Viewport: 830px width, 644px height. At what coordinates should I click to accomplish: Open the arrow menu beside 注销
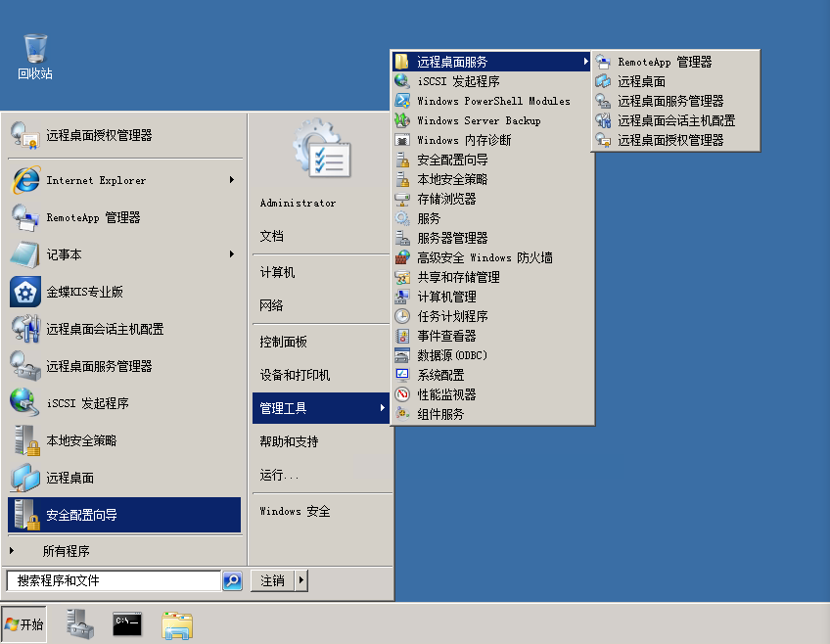(301, 580)
